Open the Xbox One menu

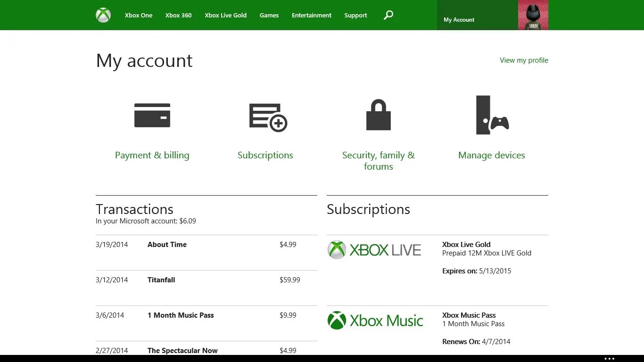(139, 15)
